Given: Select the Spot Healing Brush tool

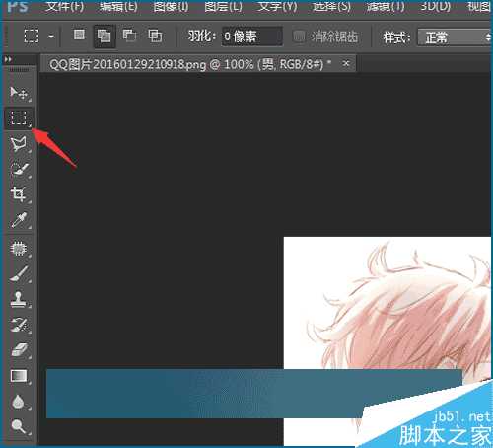Looking at the screenshot, I should 19,249.
